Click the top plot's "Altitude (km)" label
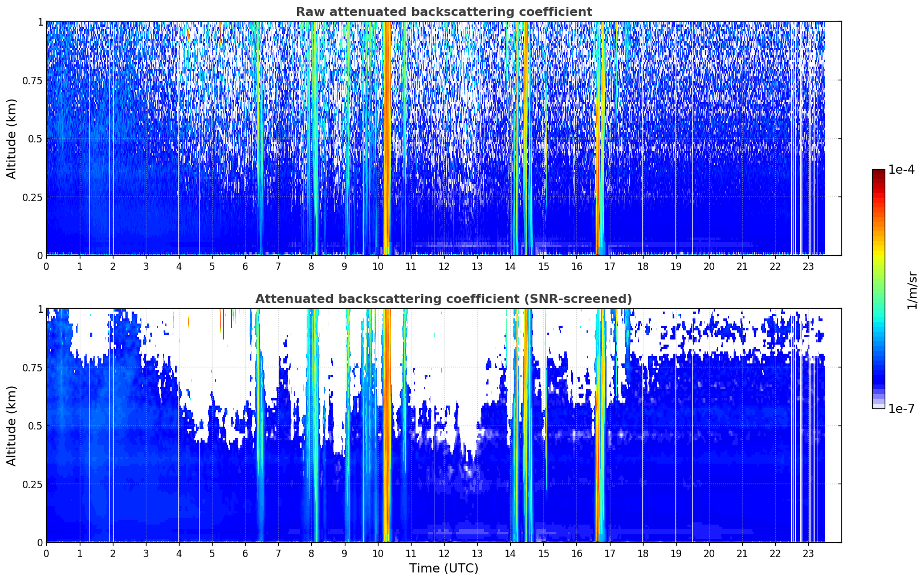The width and height of the screenshot is (924, 581). [12, 138]
